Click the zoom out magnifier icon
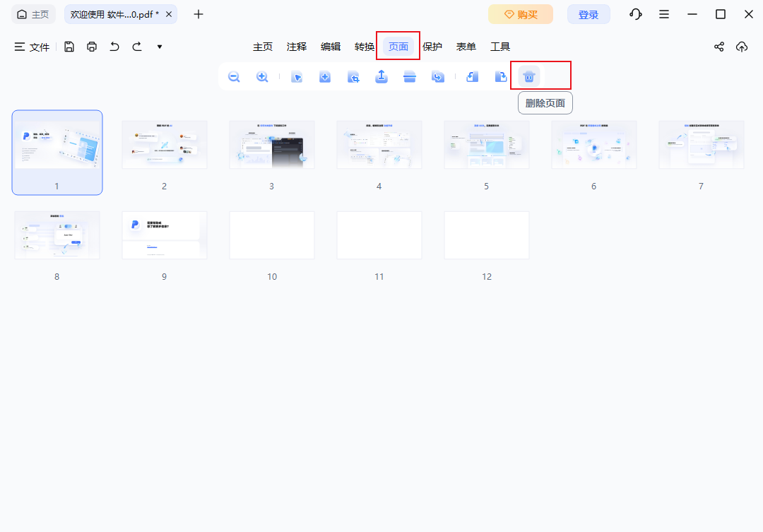763x532 pixels. point(234,77)
